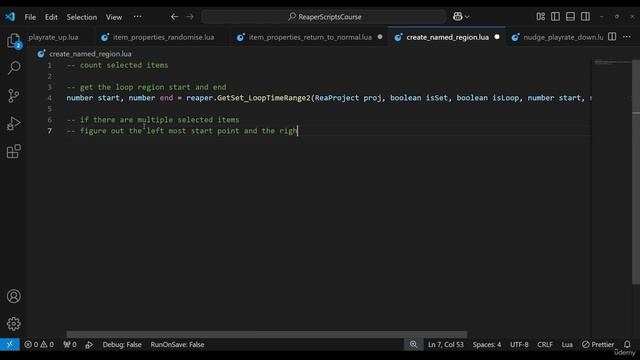Click the zoom magnifier in status bar
The image size is (640, 360).
pyautogui.click(x=413, y=344)
